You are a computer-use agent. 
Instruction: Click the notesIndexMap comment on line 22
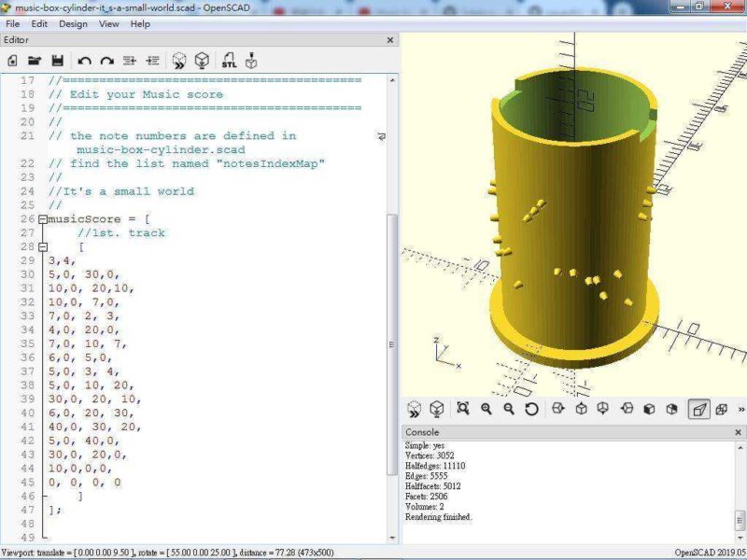coord(186,164)
